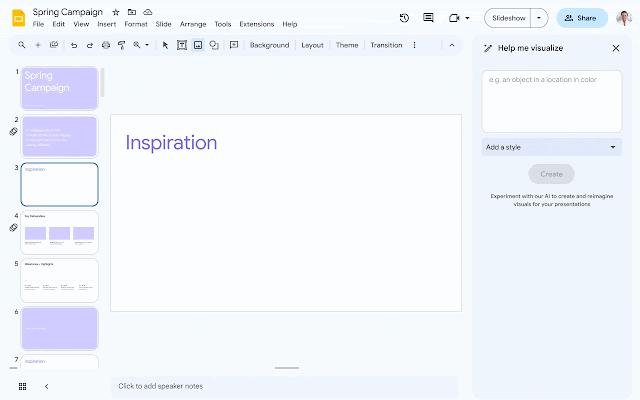Close the Help me visualize panel
Screen dimensions: 640x400
coord(616,48)
